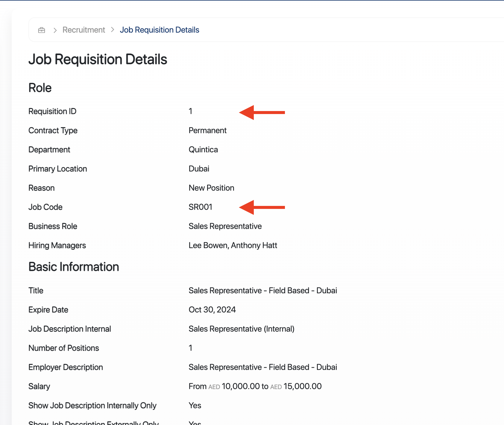The height and width of the screenshot is (425, 504).
Task: Click the Department label
Action: click(x=49, y=150)
